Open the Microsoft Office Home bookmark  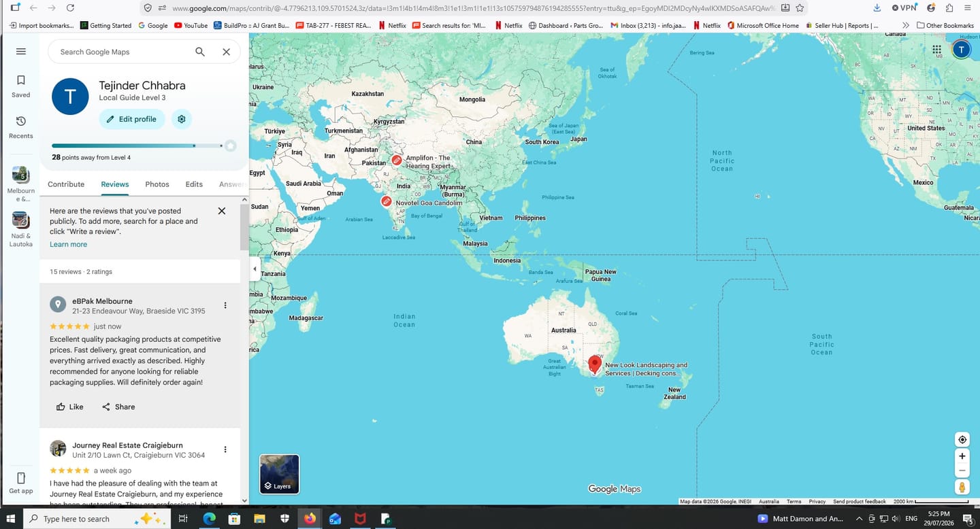[x=763, y=25]
